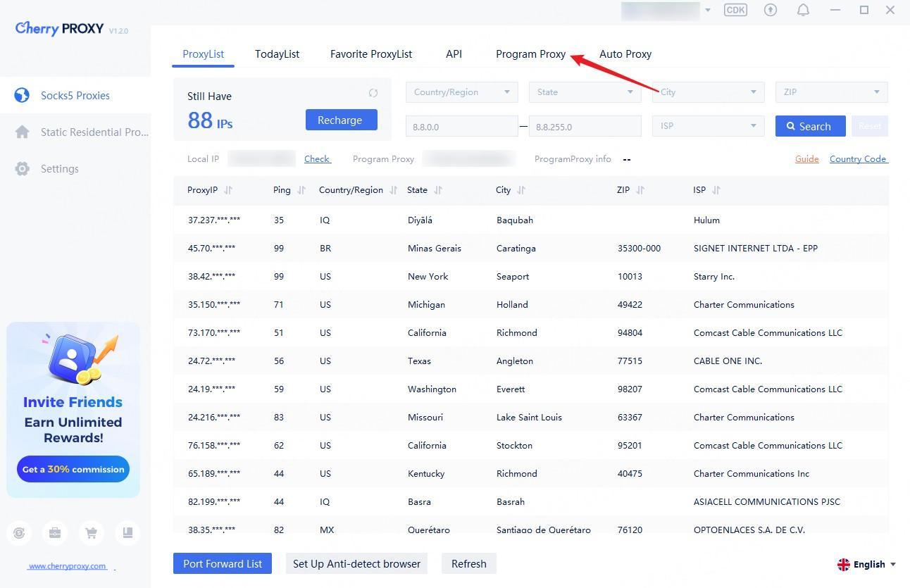910x588 pixels.
Task: Click the Invite Friends promotional banner
Action: (x=73, y=410)
